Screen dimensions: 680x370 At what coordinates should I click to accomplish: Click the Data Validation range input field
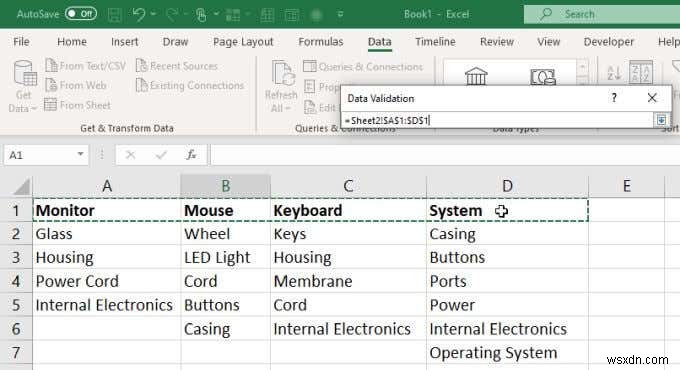(x=498, y=120)
